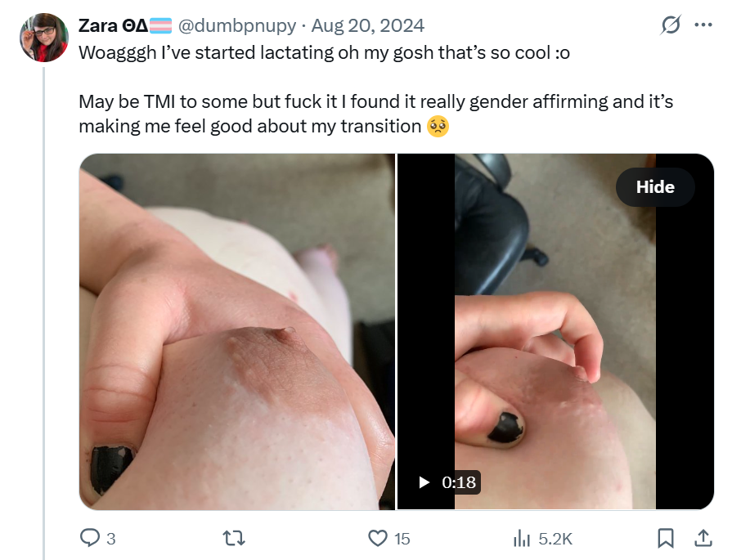
Task: Click the reply speech bubble icon
Action: pos(88,538)
